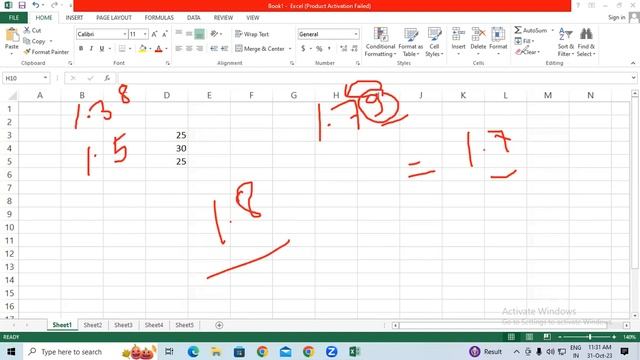640x360 pixels.
Task: Switch to the FORMULAS tab
Action: [x=159, y=18]
